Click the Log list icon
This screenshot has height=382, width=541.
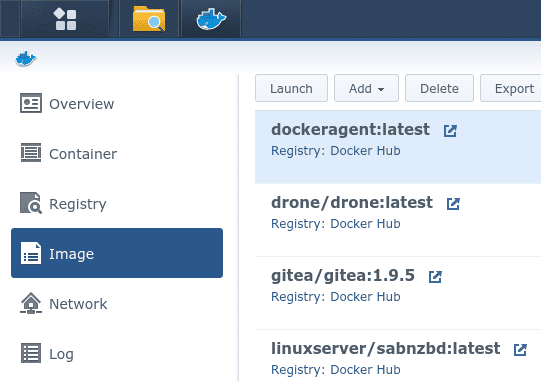click(31, 353)
